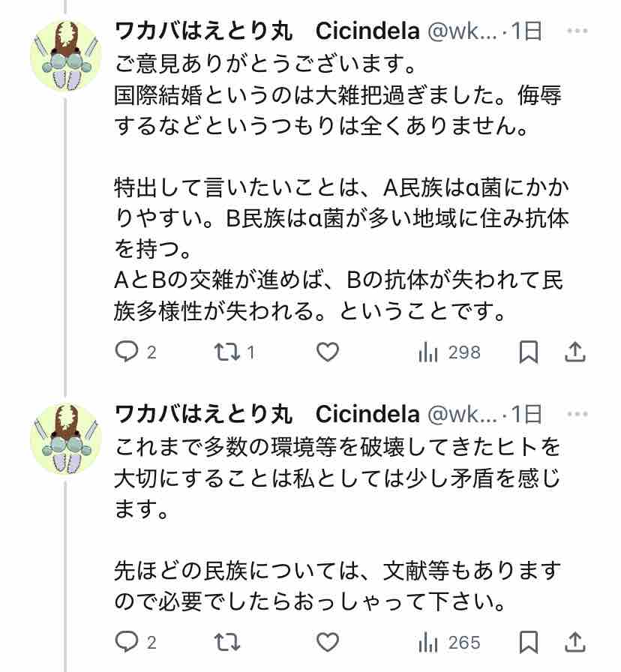This screenshot has height=672, width=621.
Task: Reply to the second tweet about ヒト
Action: coord(127,642)
